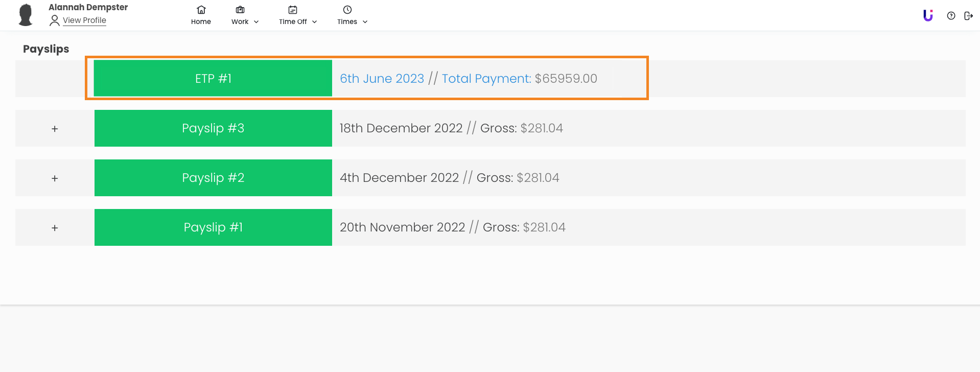This screenshot has width=980, height=372.
Task: Open the Time Off dropdown chevron
Action: tap(315, 22)
